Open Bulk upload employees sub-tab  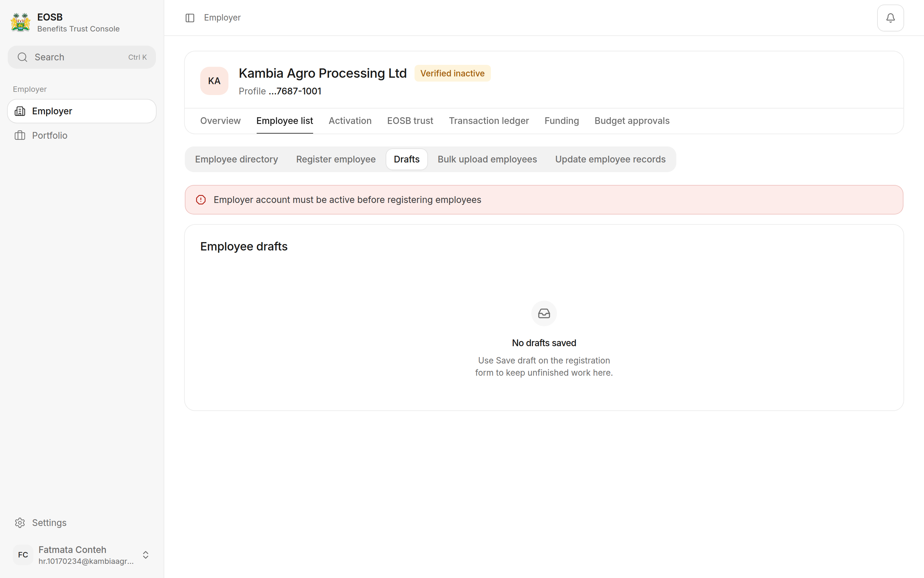tap(487, 159)
